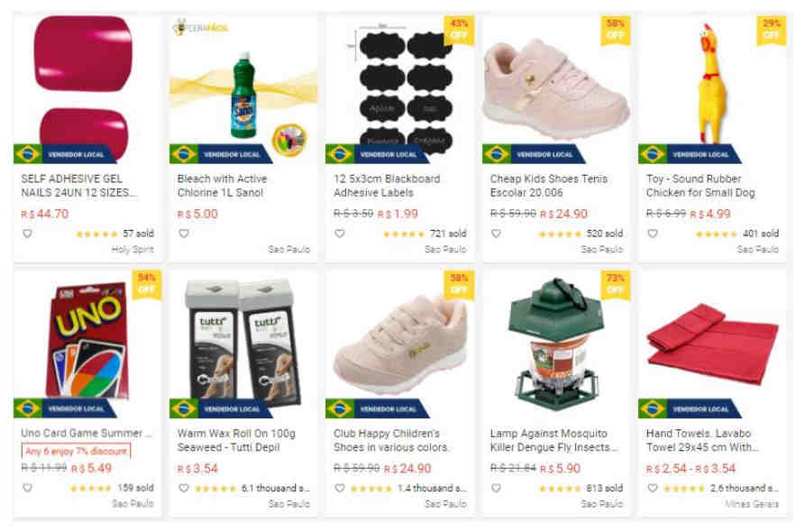Favorite the Hand Towels Lavabo product
Screen dimensions: 805x532
point(652,488)
